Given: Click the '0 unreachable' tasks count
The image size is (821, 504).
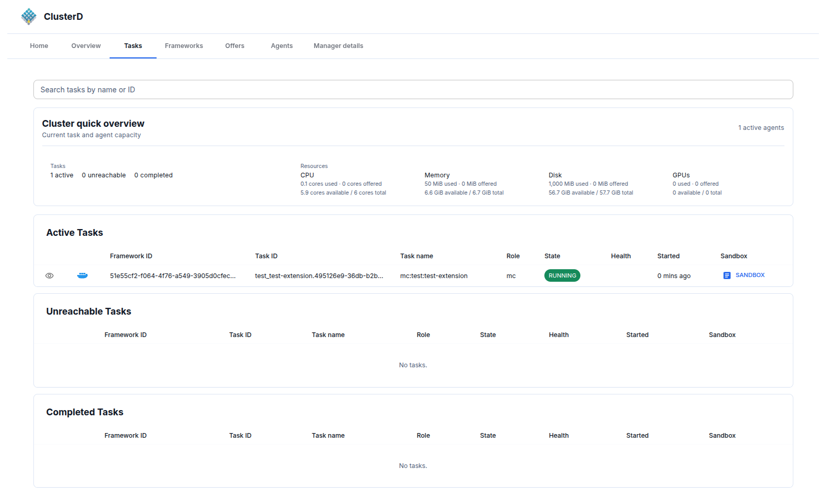Looking at the screenshot, I should click(x=104, y=175).
